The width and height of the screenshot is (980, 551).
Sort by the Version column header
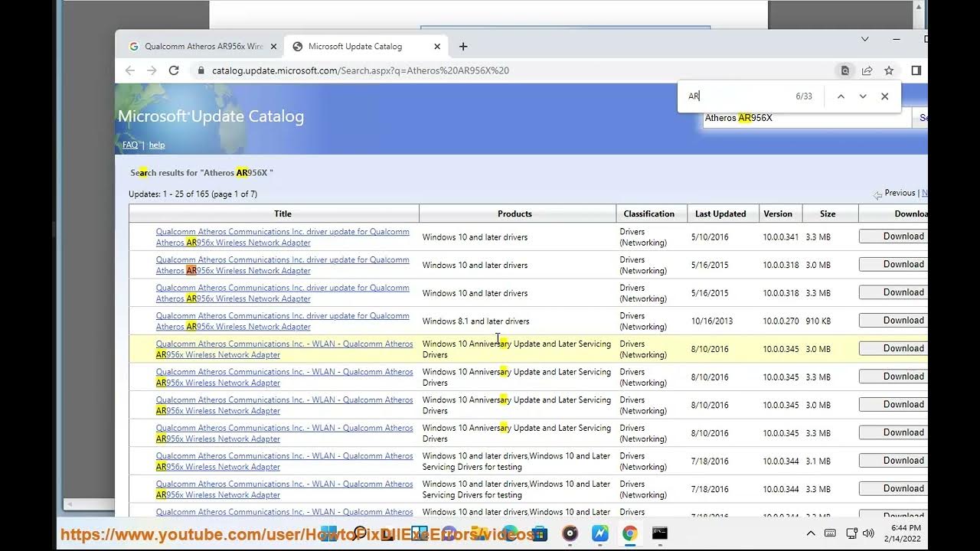tap(778, 214)
